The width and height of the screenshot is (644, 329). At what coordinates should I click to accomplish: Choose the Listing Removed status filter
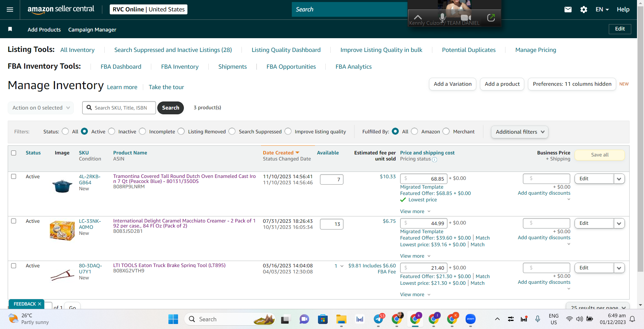(181, 131)
